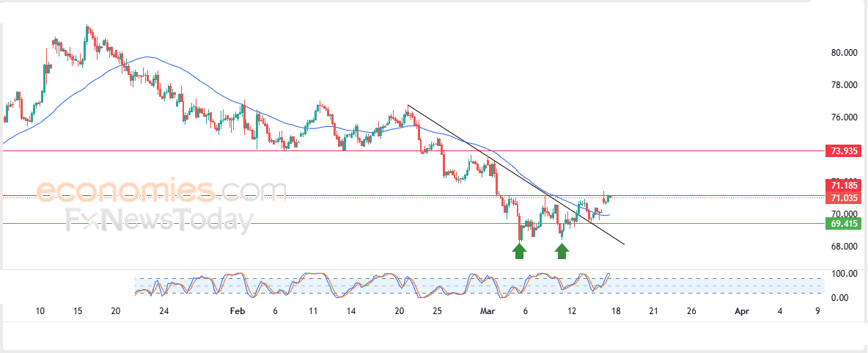The height and width of the screenshot is (353, 868).
Task: Select the 71.185 red price label
Action: [842, 186]
